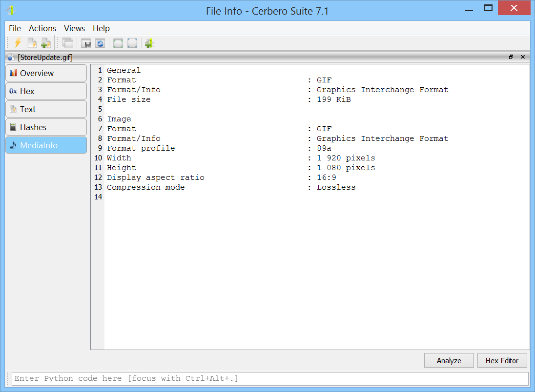
Task: Focus the Python code input field
Action: [x=269, y=378]
